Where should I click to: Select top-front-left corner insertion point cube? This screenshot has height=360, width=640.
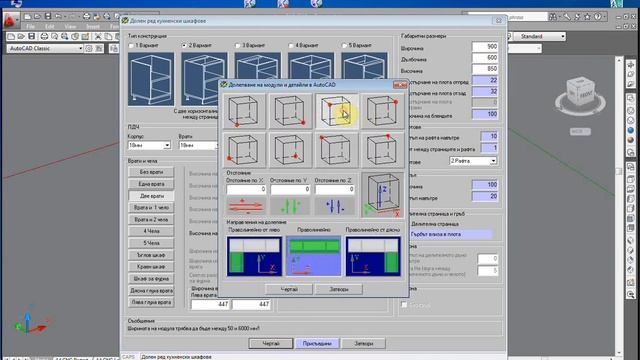pos(336,150)
